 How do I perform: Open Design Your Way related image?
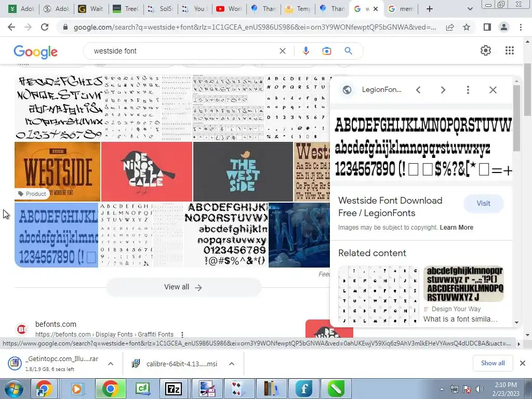point(464,284)
